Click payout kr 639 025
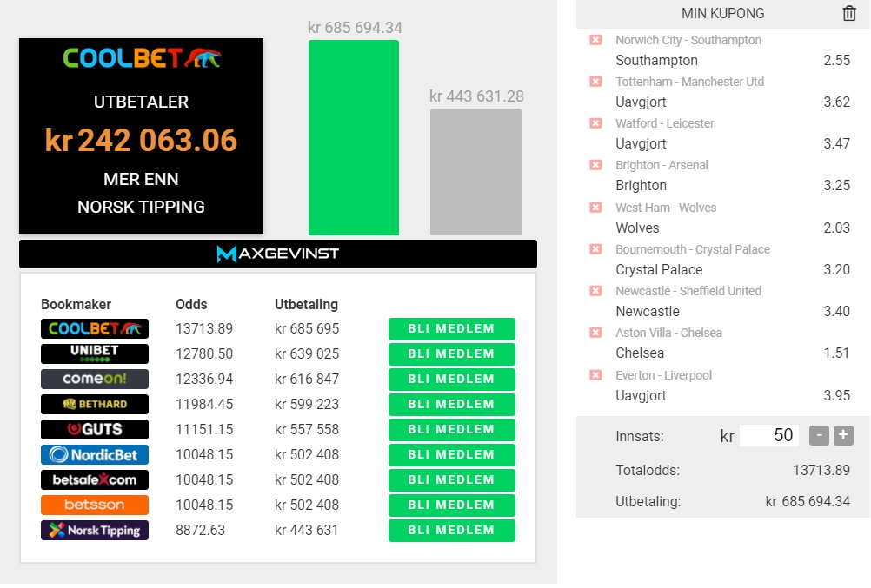Screen dimensions: 871x588 307,353
